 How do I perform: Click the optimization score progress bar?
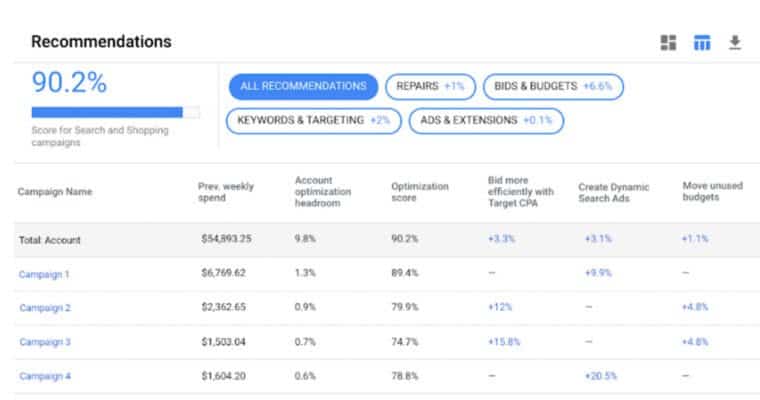[115, 112]
